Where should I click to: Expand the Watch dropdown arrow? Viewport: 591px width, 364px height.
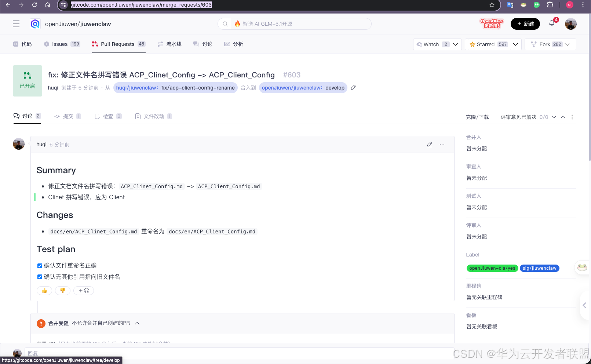pyautogui.click(x=456, y=44)
